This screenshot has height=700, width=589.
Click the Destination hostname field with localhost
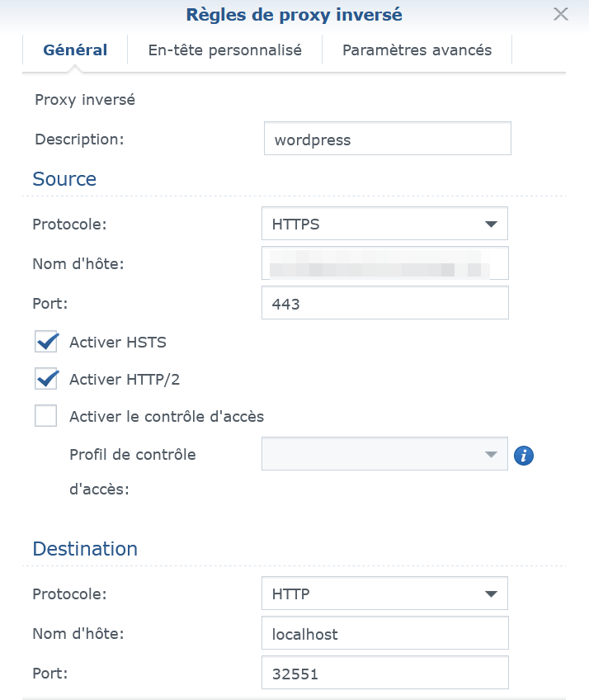[x=384, y=634]
